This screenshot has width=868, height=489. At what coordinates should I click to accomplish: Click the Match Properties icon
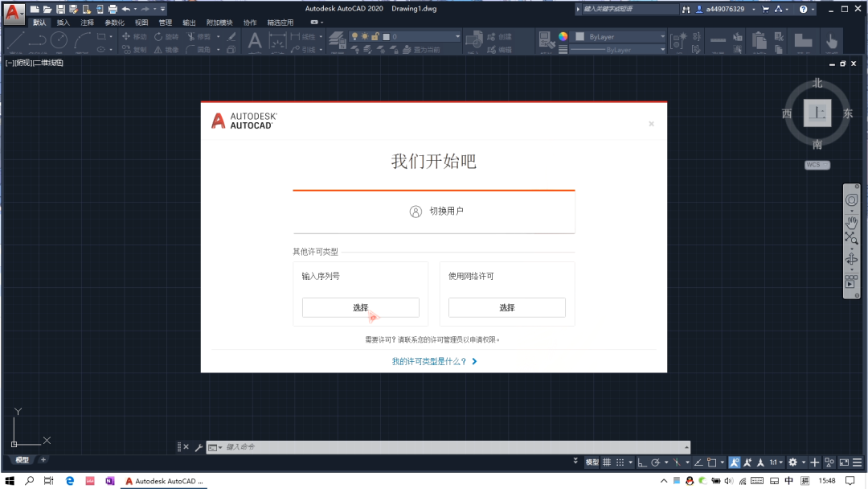pos(546,40)
